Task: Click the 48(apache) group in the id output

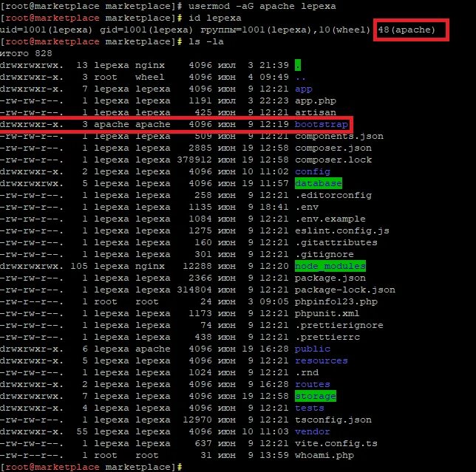Action: click(412, 30)
